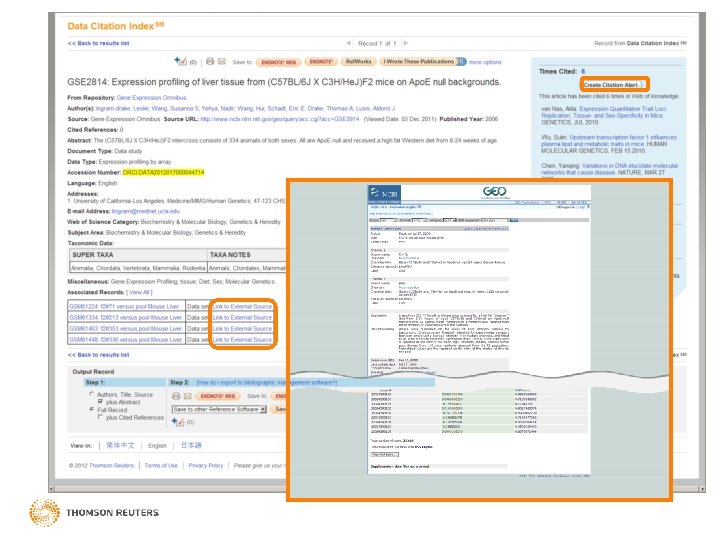Go to previous record arrow
Screen dimensions: 720x540
[349, 43]
